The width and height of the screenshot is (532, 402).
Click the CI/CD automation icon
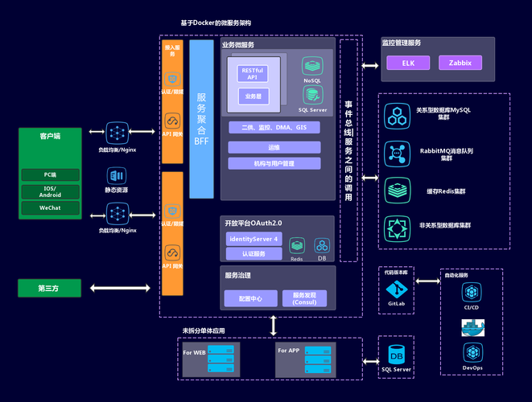pyautogui.click(x=472, y=293)
